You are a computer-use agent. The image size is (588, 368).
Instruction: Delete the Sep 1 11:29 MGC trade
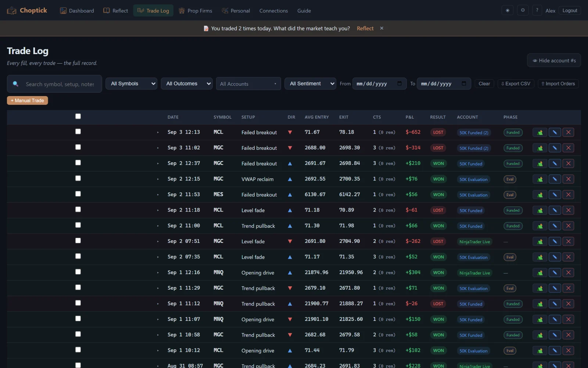(568, 288)
